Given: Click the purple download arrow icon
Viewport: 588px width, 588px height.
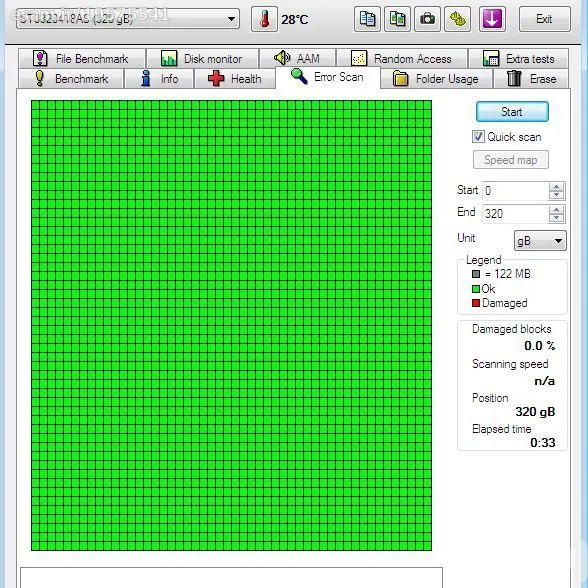Looking at the screenshot, I should [492, 19].
